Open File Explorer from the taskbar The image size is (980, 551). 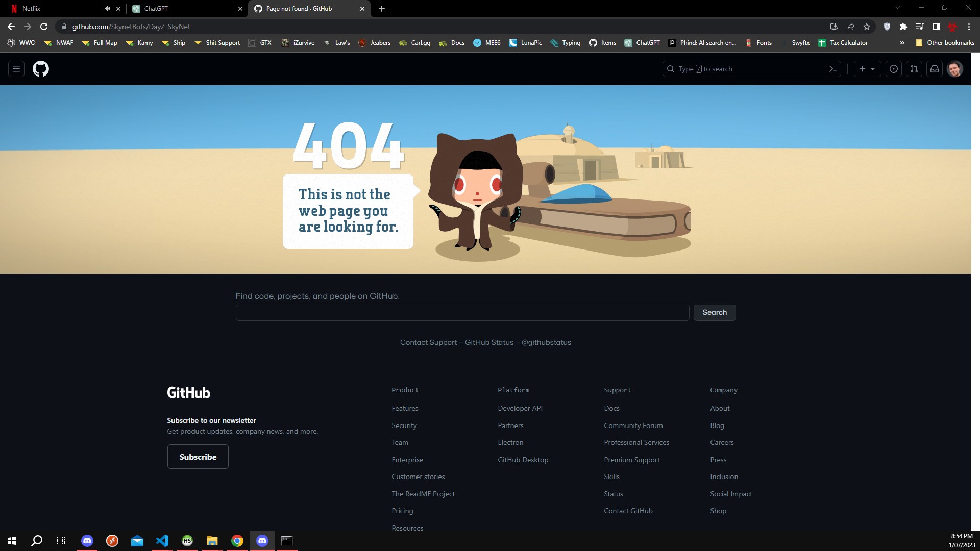pyautogui.click(x=212, y=541)
